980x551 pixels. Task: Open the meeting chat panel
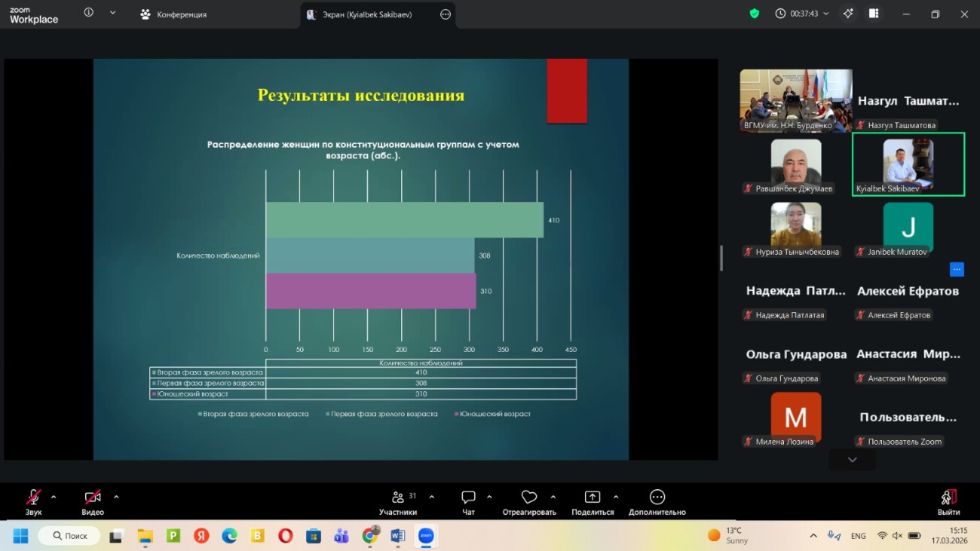468,497
